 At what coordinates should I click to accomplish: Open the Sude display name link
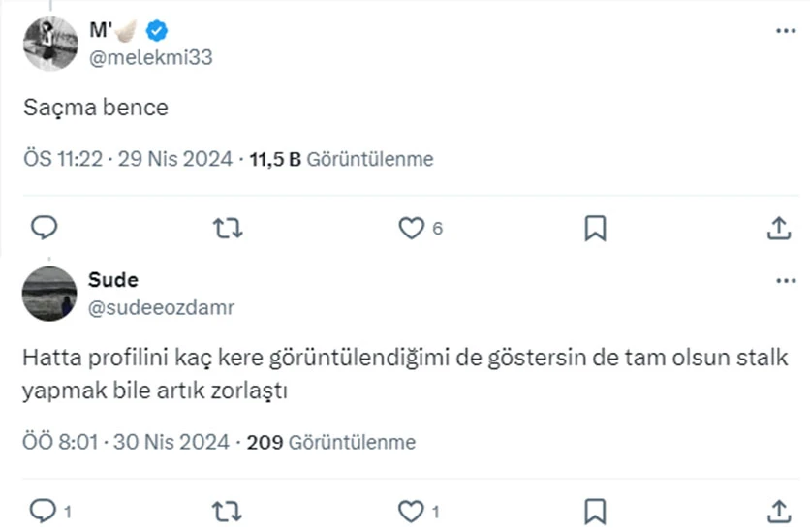[113, 280]
